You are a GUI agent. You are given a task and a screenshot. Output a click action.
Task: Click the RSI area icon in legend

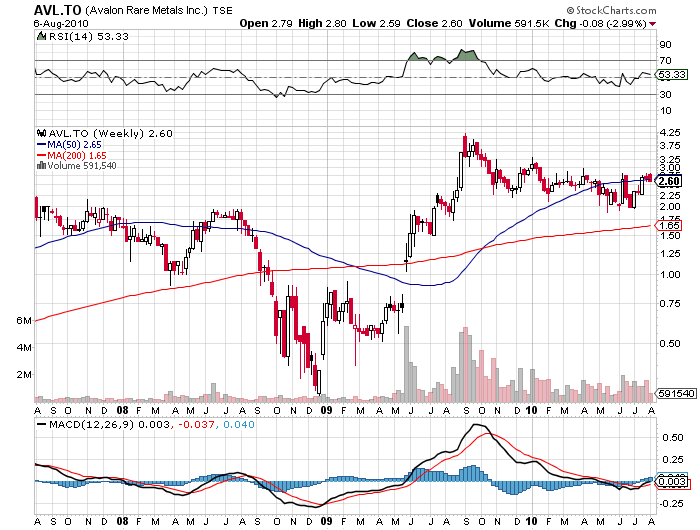coord(42,36)
